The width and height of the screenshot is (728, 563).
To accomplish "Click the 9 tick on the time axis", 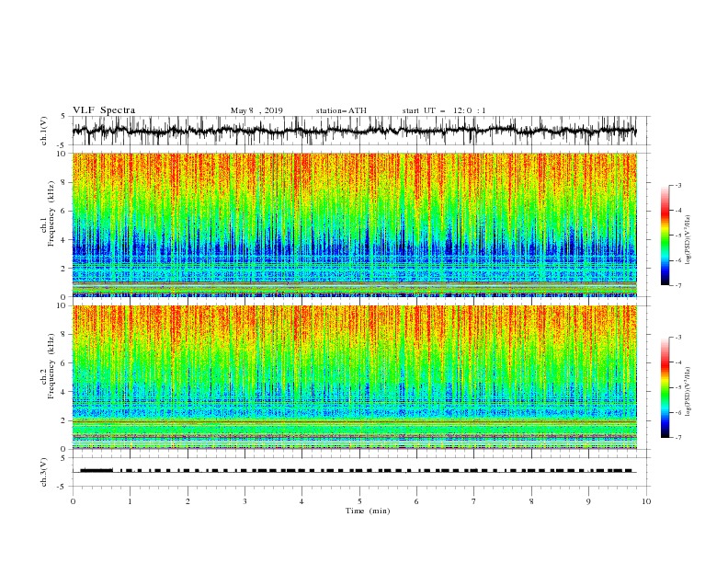I will click(x=588, y=501).
